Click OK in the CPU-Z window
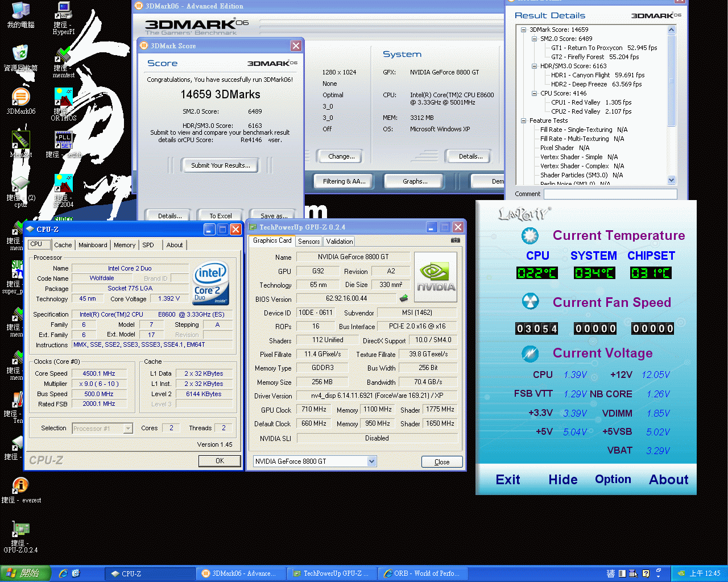This screenshot has height=582, width=728. click(x=220, y=461)
